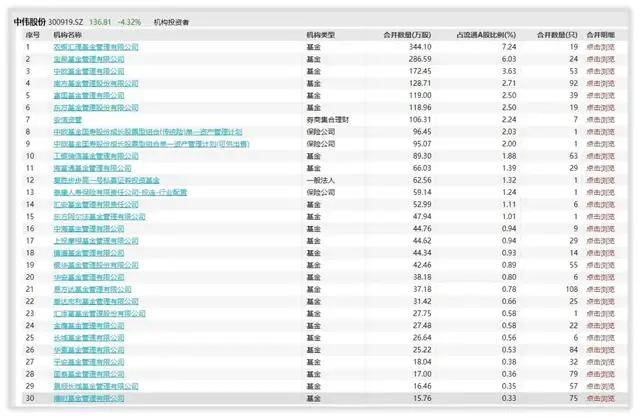640x418 pixels.
Task: Select the 一般法人 type cell
Action: (321, 180)
